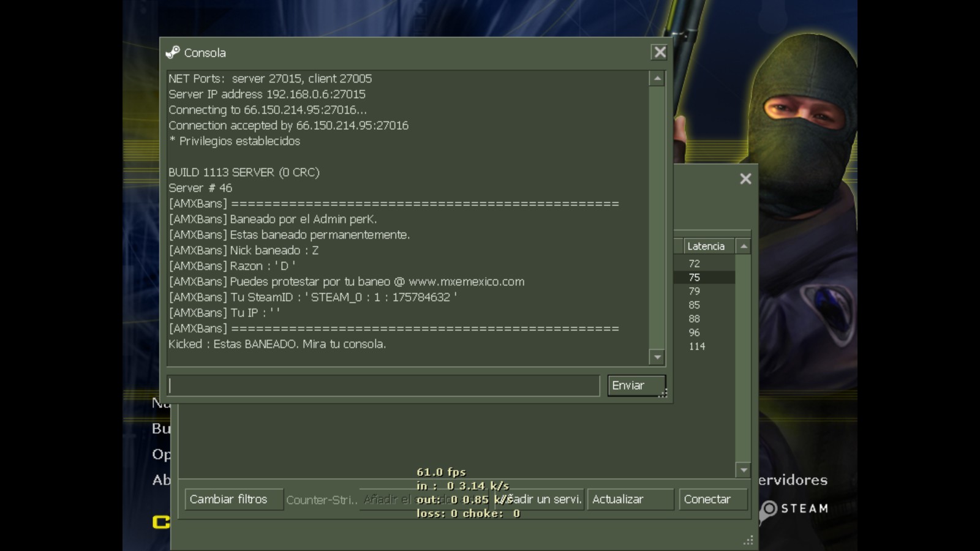Click the server list scroll-down arrow
Viewport: 980px width, 551px height.
pyautogui.click(x=744, y=470)
